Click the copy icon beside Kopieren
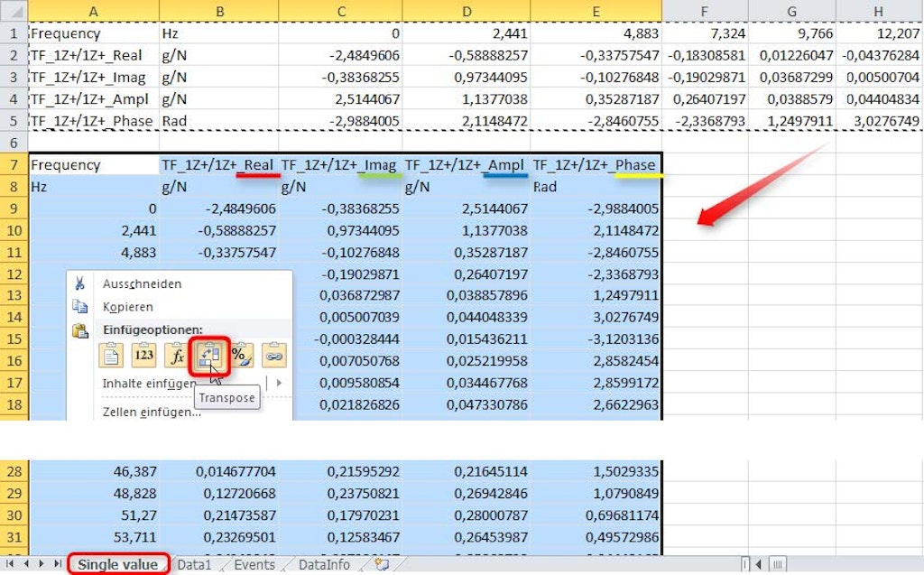 click(x=79, y=307)
